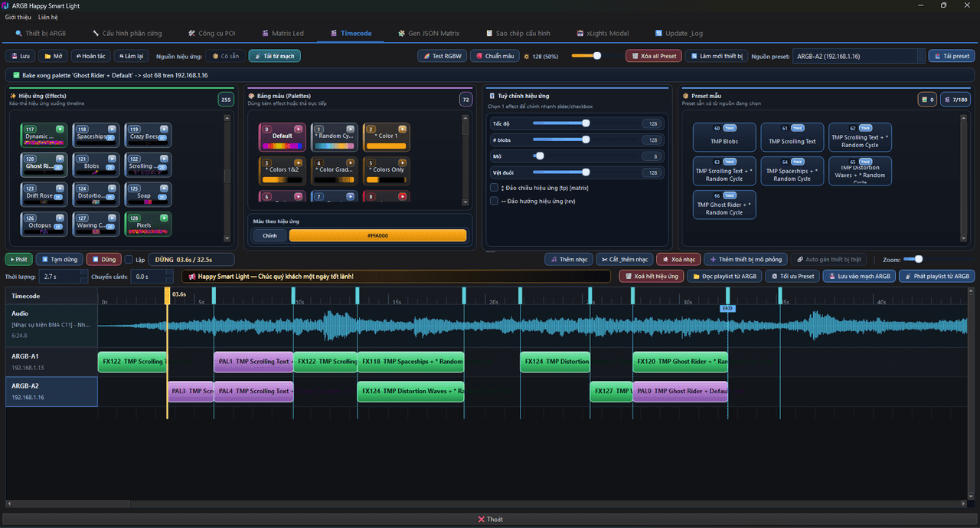Click Lưu vào mạch ARGB button
The image size is (980, 528).
pyautogui.click(x=859, y=276)
